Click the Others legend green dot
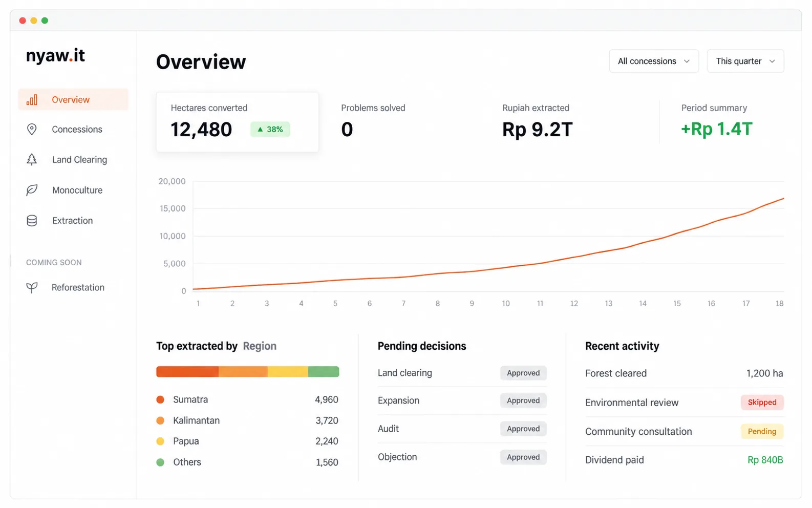The height and width of the screenshot is (508, 812). click(160, 462)
